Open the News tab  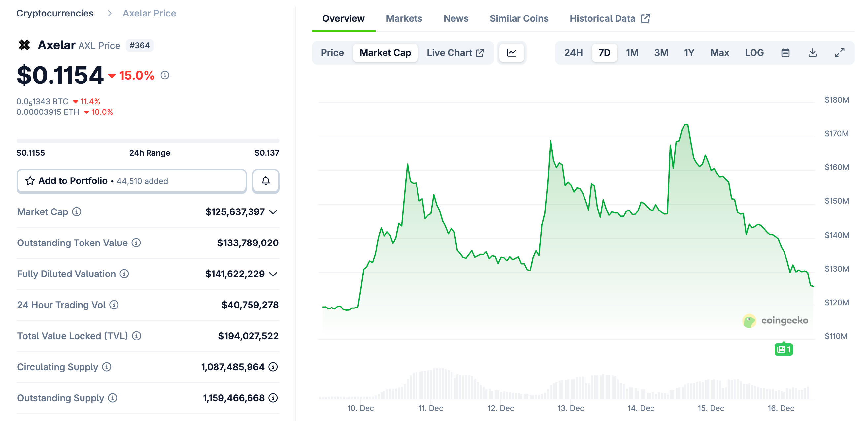tap(456, 18)
